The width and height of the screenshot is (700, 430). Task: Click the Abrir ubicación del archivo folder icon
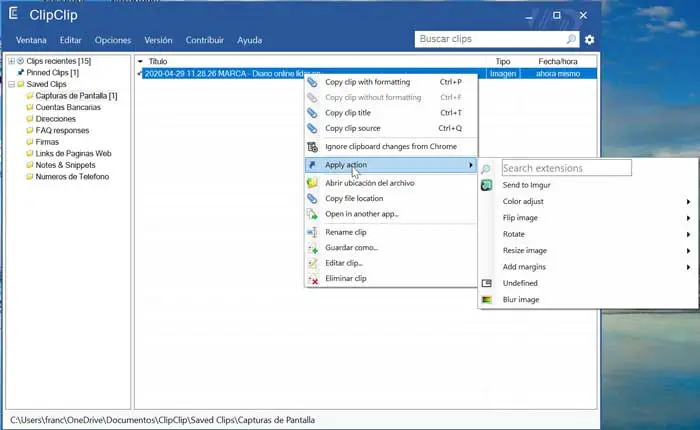pyautogui.click(x=313, y=183)
